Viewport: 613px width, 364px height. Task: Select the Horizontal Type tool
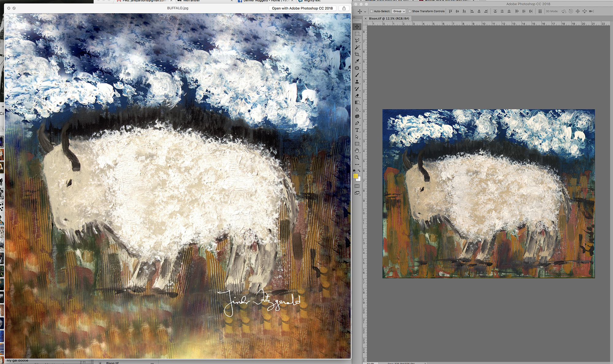point(357,130)
